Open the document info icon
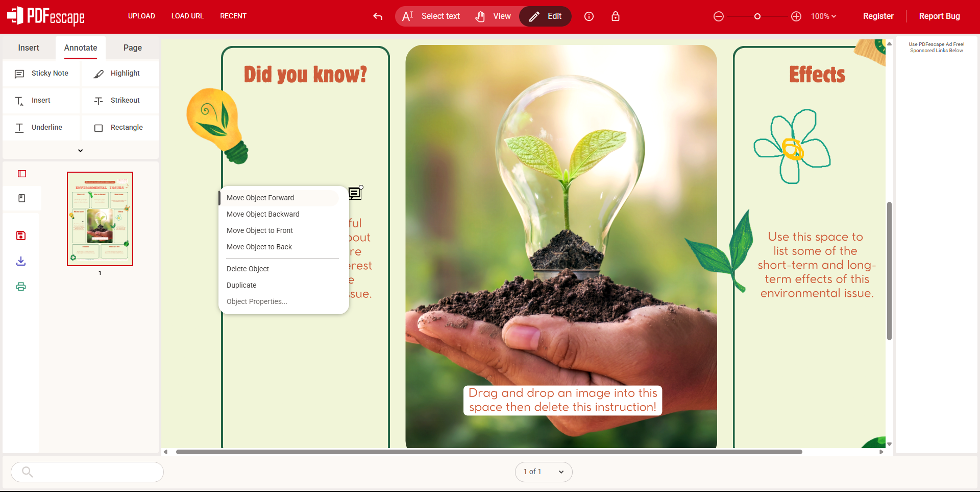The height and width of the screenshot is (492, 980). pos(589,16)
